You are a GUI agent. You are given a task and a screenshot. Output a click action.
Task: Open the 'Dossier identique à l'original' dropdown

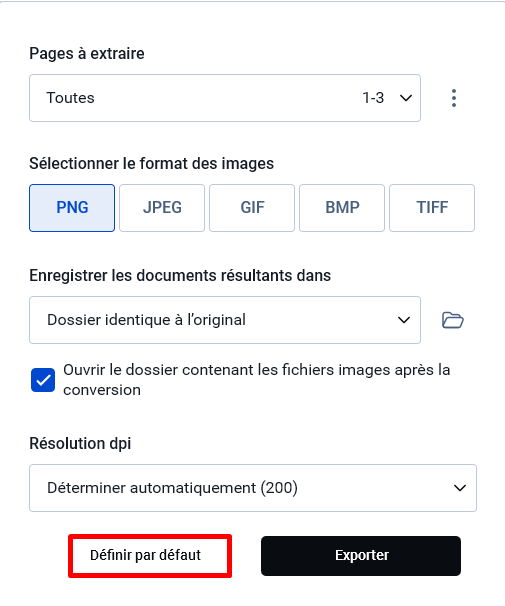coord(225,320)
